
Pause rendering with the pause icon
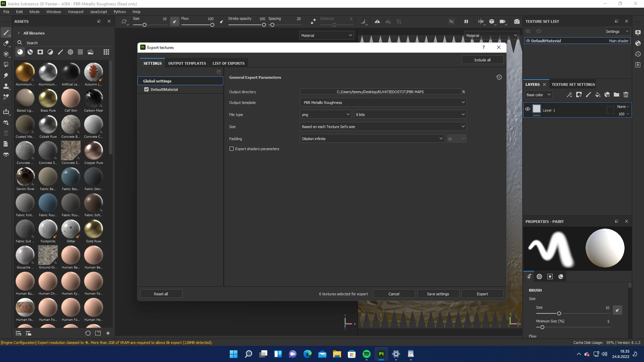(x=466, y=21)
